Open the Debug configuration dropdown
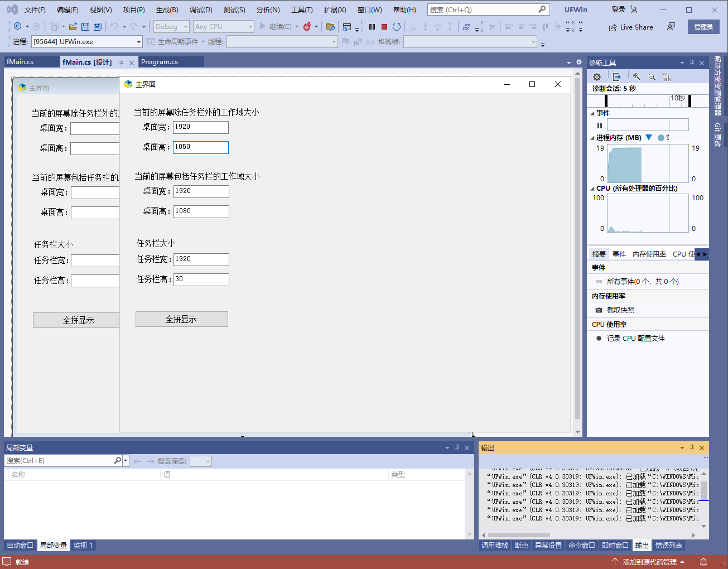This screenshot has height=569, width=728. coord(172,27)
